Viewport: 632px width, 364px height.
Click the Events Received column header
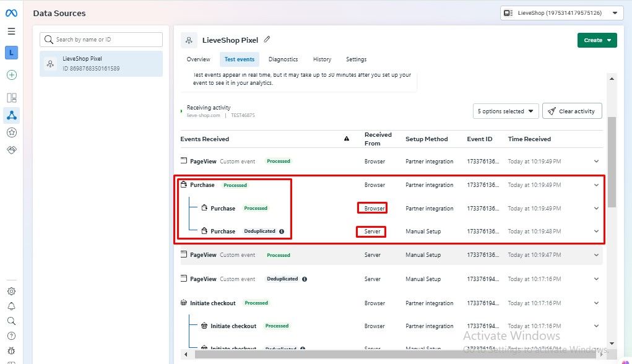205,139
